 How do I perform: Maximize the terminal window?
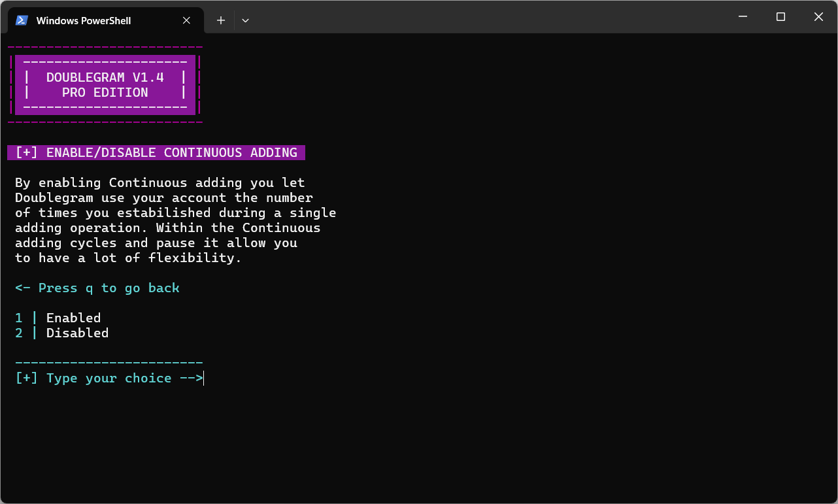point(780,17)
